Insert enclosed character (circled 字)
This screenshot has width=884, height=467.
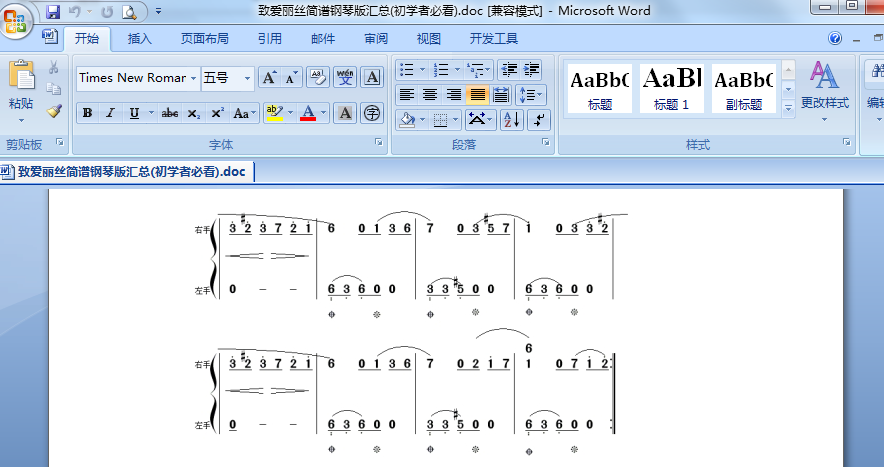pos(372,113)
